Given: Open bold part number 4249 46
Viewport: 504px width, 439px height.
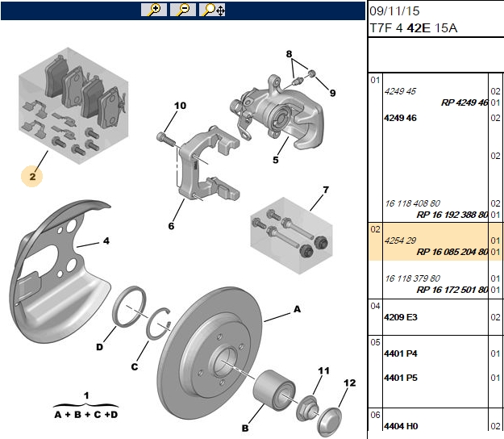Looking at the screenshot, I should (x=400, y=118).
